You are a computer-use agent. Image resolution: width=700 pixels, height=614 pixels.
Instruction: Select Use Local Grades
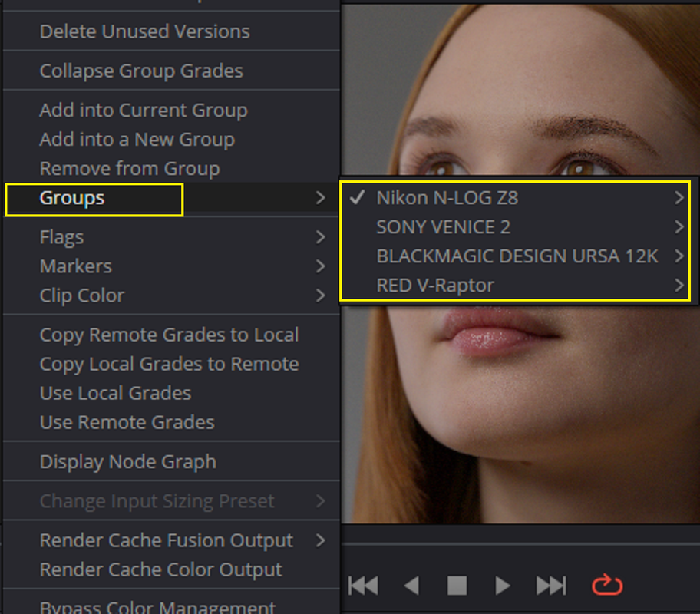171,393
